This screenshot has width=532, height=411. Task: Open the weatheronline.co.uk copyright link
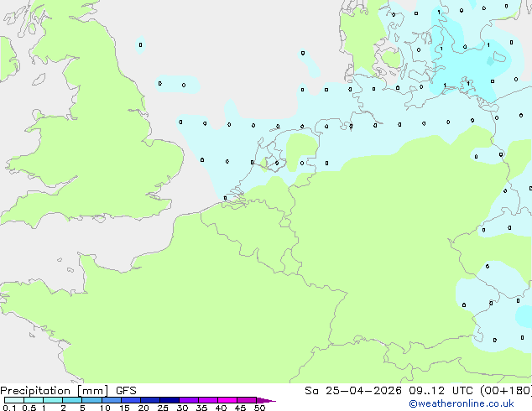coord(462,403)
